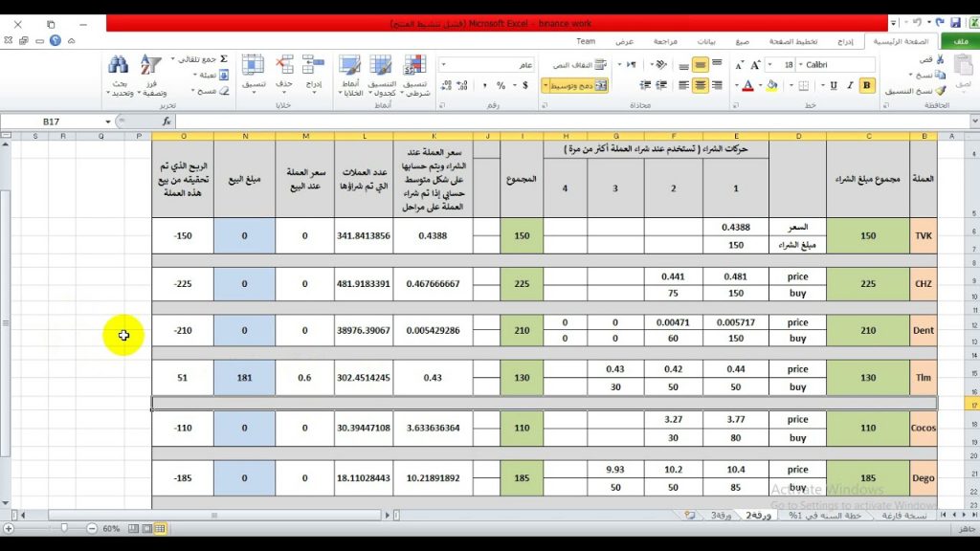The width and height of the screenshot is (980, 551).
Task: Open the borders dropdown arrow
Action: [791, 85]
